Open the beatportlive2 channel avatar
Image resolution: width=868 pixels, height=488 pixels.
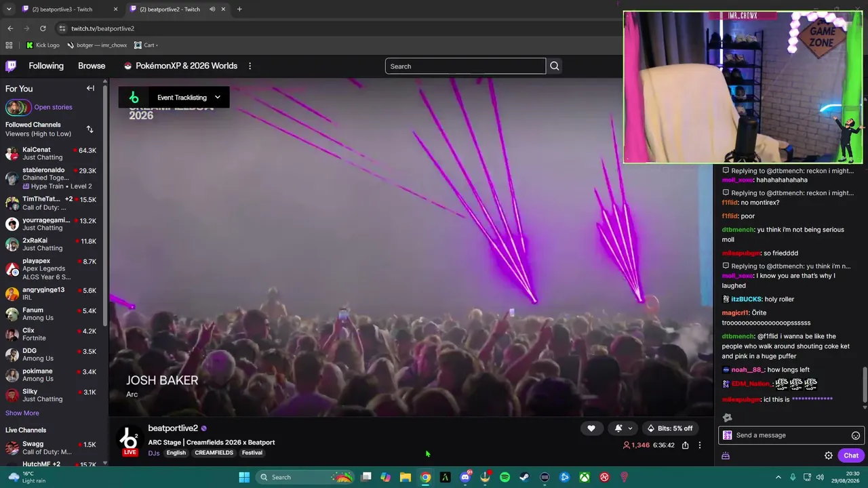coord(129,440)
